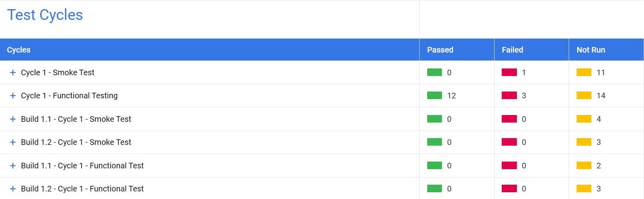Click the Test Cycles heading
This screenshot has height=199, width=644.
45,15
